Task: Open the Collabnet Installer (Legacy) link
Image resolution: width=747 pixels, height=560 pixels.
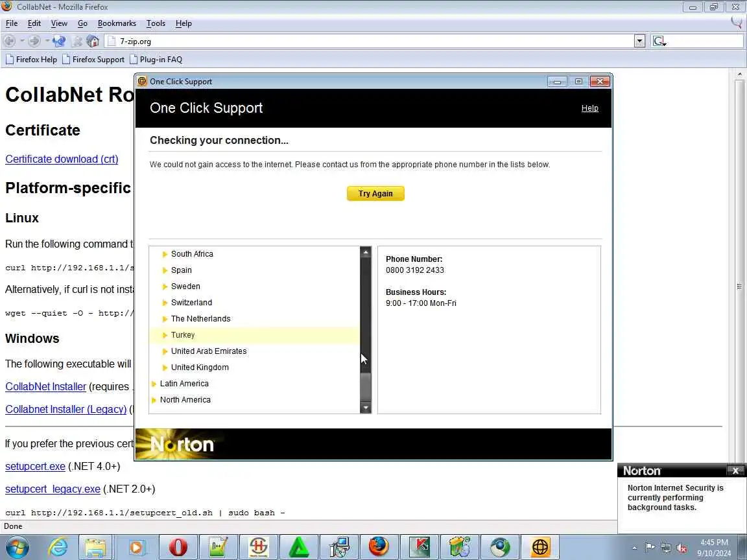Action: click(65, 409)
